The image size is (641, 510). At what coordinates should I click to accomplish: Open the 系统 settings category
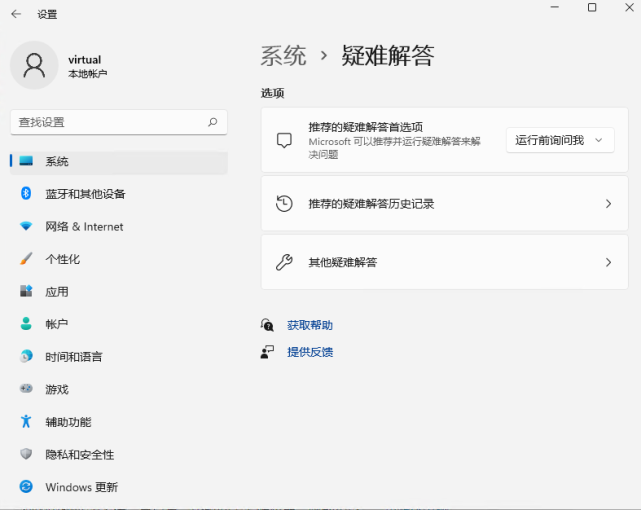pos(119,161)
